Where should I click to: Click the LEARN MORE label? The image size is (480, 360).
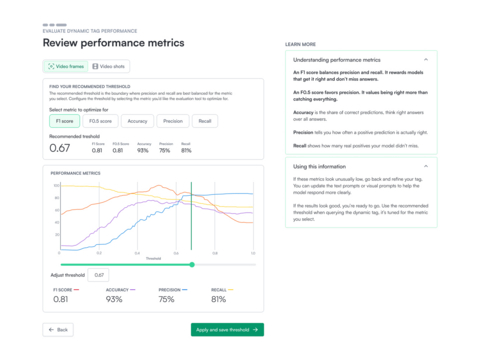coord(300,44)
